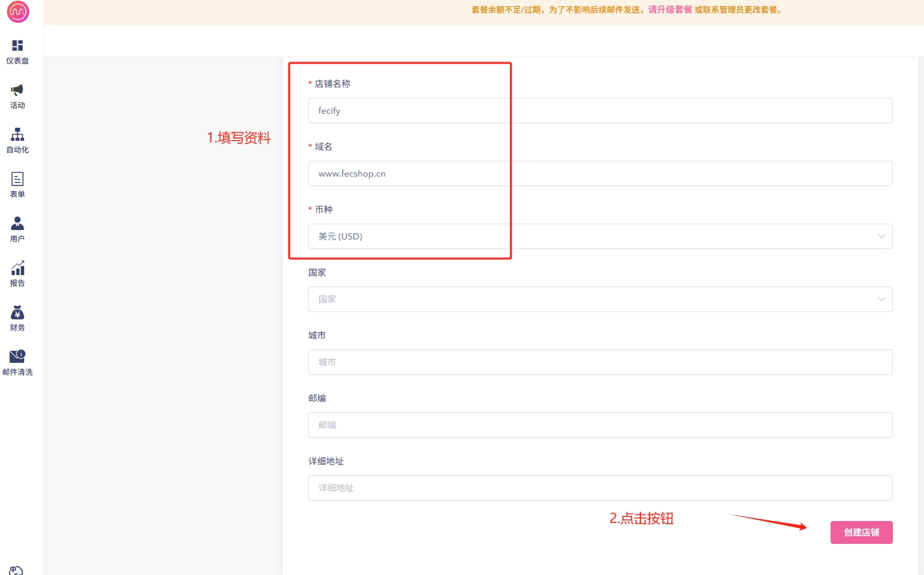The width and height of the screenshot is (924, 575).
Task: Open the 活动 megaphone icon
Action: (18, 90)
